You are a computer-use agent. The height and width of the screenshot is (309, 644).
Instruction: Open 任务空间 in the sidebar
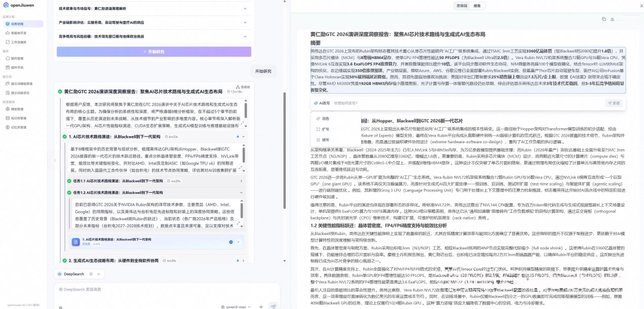tap(22, 24)
